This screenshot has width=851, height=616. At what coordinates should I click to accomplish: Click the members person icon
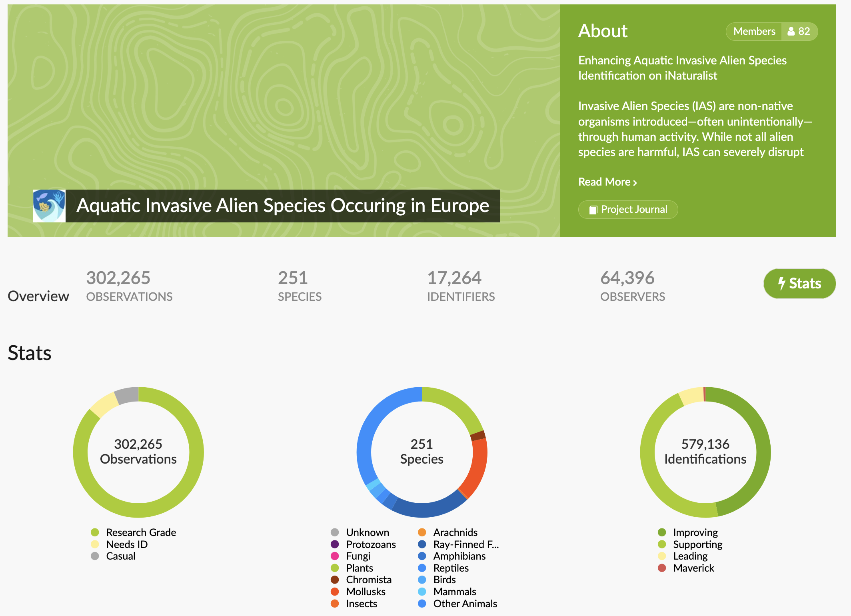(x=791, y=31)
